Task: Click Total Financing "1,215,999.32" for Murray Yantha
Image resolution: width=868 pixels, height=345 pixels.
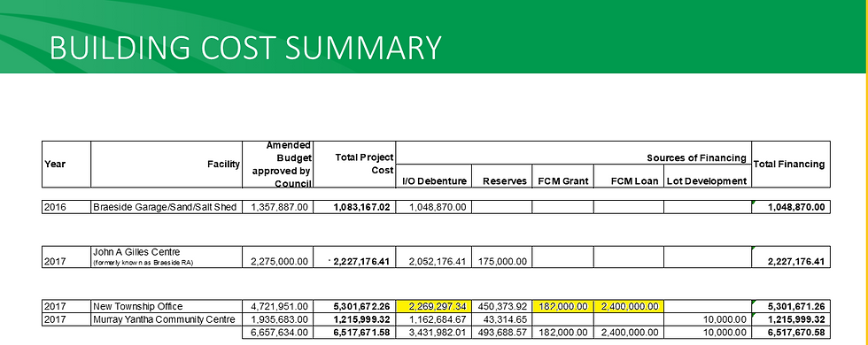Action: 796,319
